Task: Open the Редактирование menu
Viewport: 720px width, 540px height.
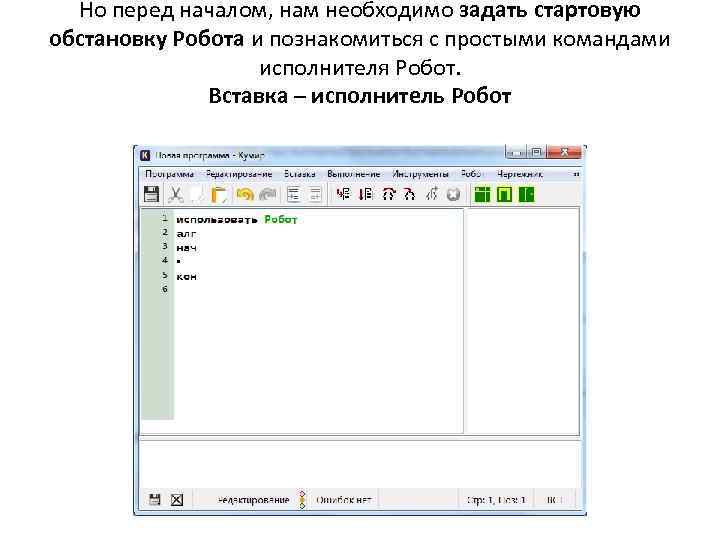Action: tap(239, 174)
